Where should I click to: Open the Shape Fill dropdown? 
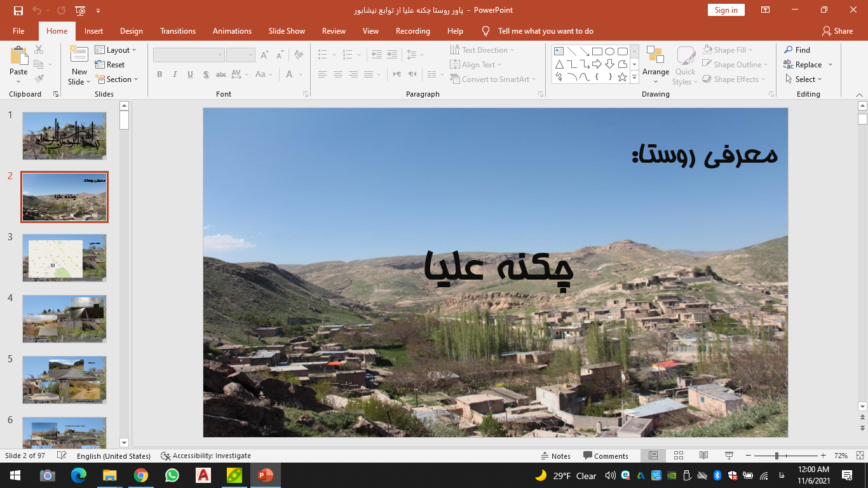pos(728,50)
